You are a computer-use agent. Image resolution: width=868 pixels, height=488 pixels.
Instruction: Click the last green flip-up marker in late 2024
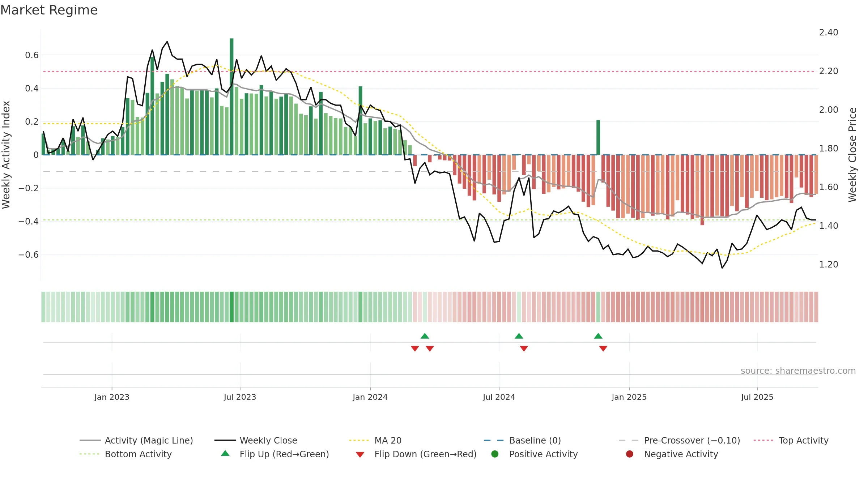[x=598, y=336]
